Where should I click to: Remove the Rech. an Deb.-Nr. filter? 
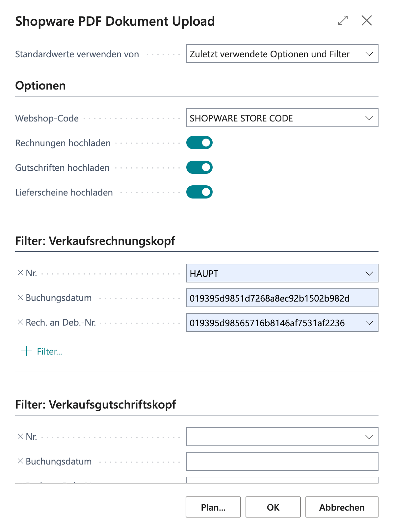pyautogui.click(x=20, y=322)
